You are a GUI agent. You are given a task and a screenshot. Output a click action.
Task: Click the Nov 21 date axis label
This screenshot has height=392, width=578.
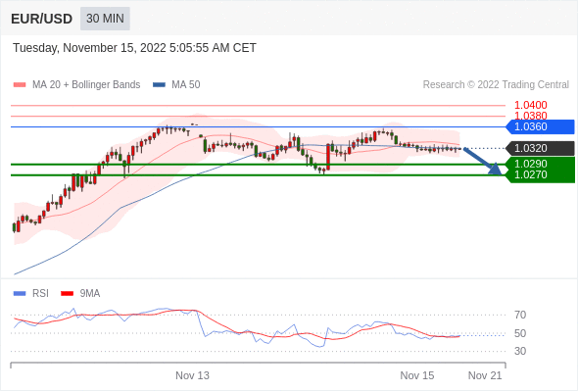coord(485,375)
